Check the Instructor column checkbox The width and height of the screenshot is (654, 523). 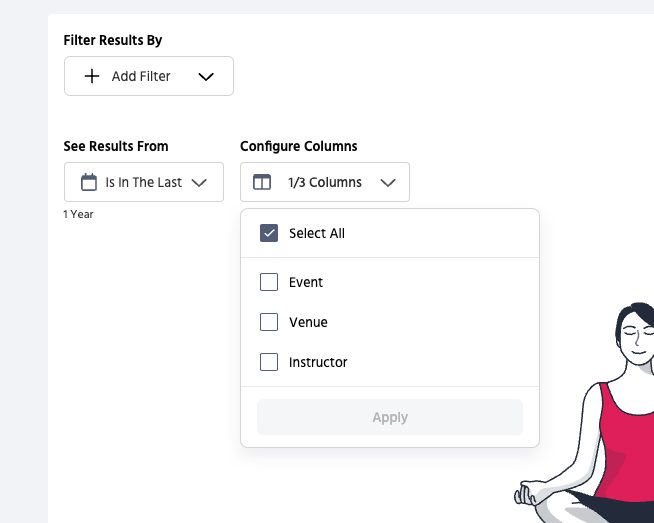pos(269,362)
